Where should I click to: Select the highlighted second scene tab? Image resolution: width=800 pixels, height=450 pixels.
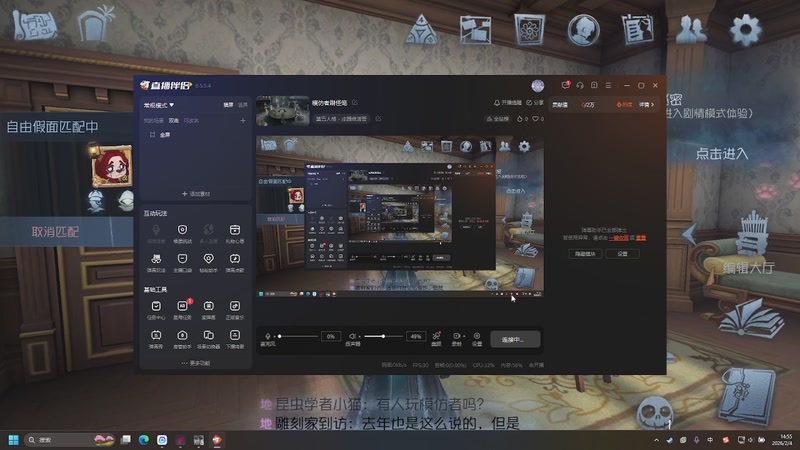(173, 121)
